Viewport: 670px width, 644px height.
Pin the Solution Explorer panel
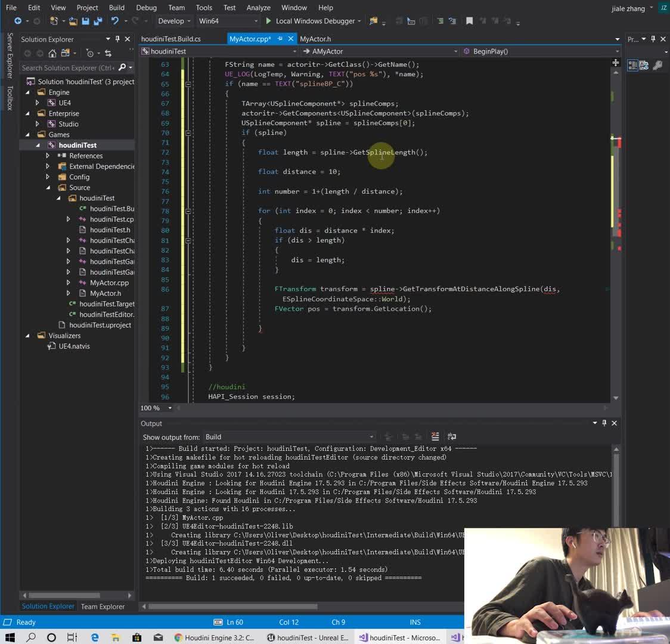click(117, 39)
